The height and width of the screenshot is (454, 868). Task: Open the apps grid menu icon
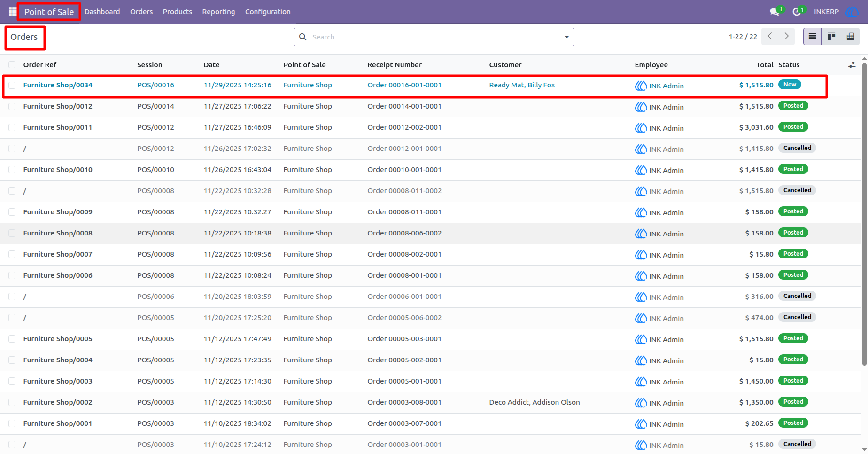pyautogui.click(x=13, y=11)
